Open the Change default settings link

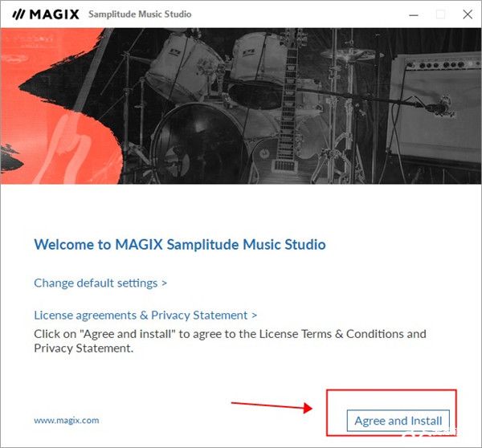click(96, 283)
